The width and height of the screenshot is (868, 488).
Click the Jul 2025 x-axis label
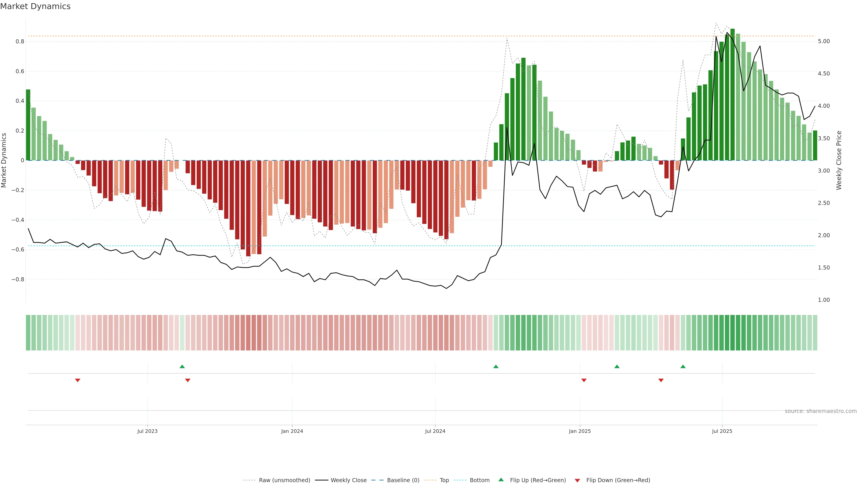[x=722, y=431]
